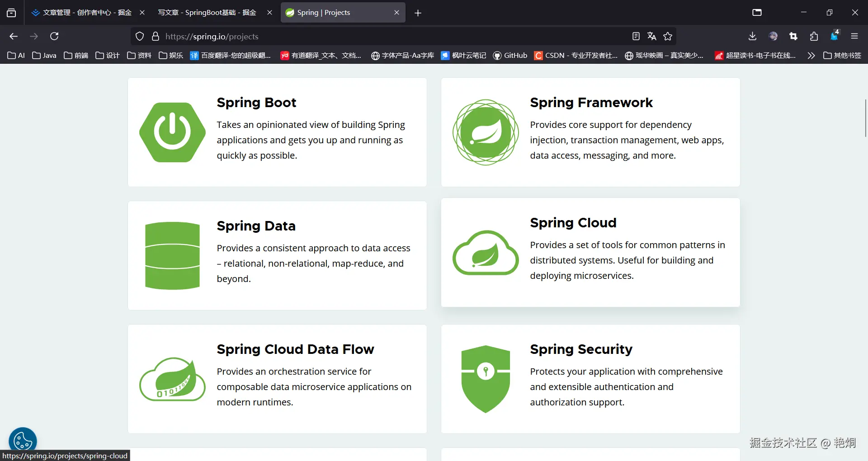868x461 pixels.
Task: Close the 写文章 SpringBoot基础 tab
Action: point(269,13)
